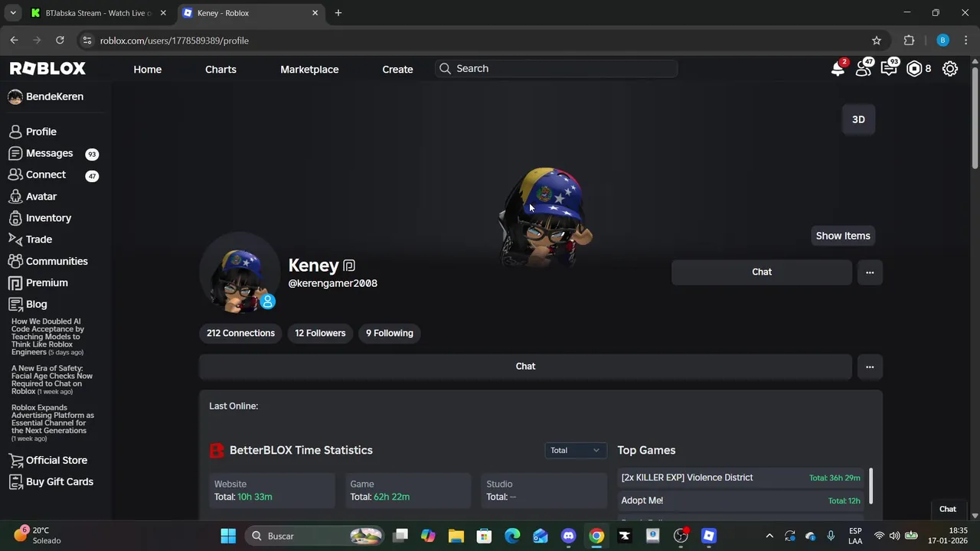
Task: Click the search magnifier icon
Action: coord(445,69)
